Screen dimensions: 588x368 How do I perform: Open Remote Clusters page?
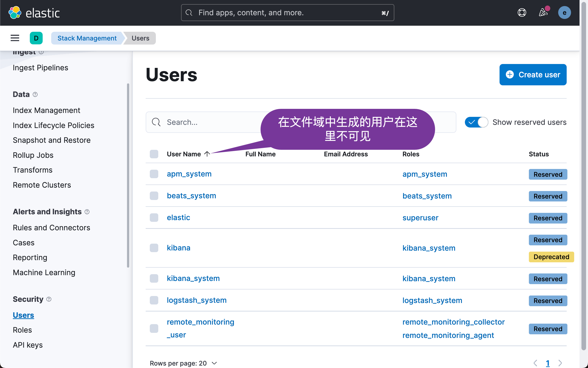click(x=42, y=185)
